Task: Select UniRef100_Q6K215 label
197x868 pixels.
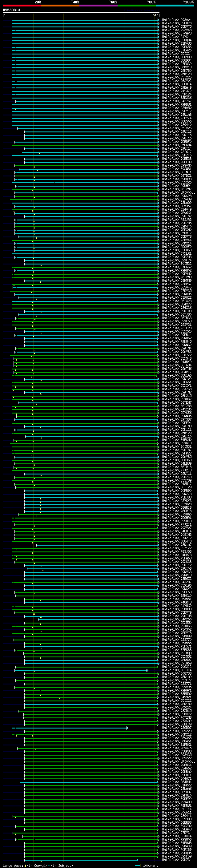Action: (x=177, y=396)
